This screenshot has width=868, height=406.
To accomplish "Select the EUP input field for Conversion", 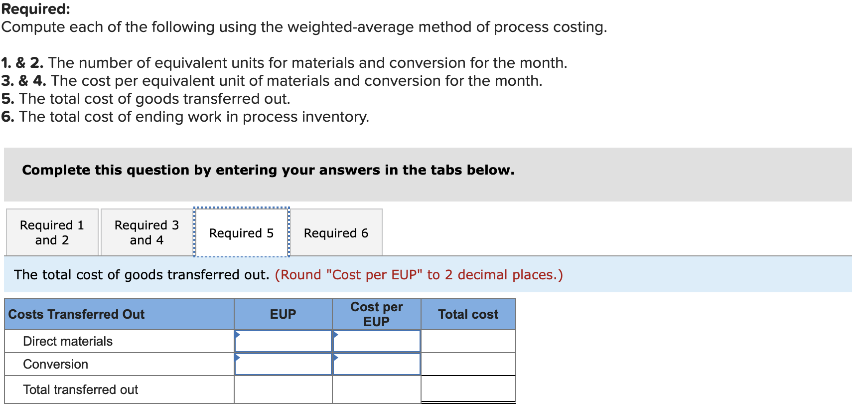I will [x=283, y=364].
